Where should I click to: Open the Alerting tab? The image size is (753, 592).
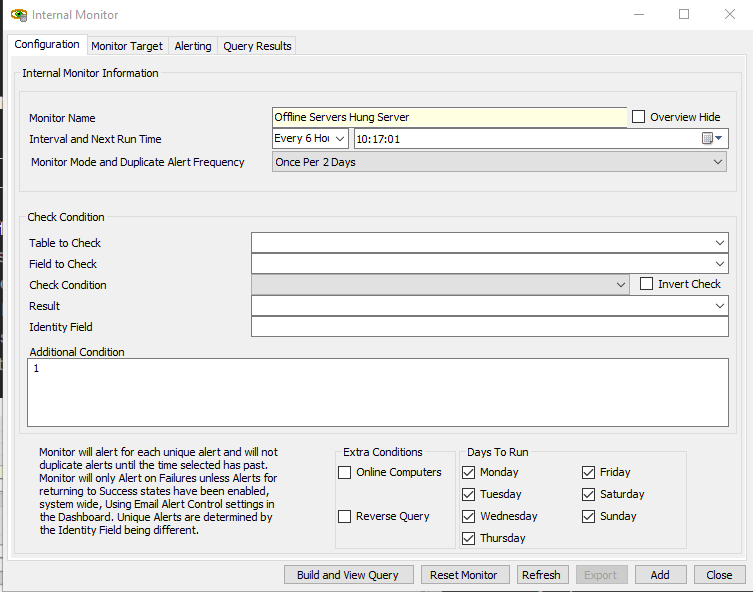(x=193, y=46)
